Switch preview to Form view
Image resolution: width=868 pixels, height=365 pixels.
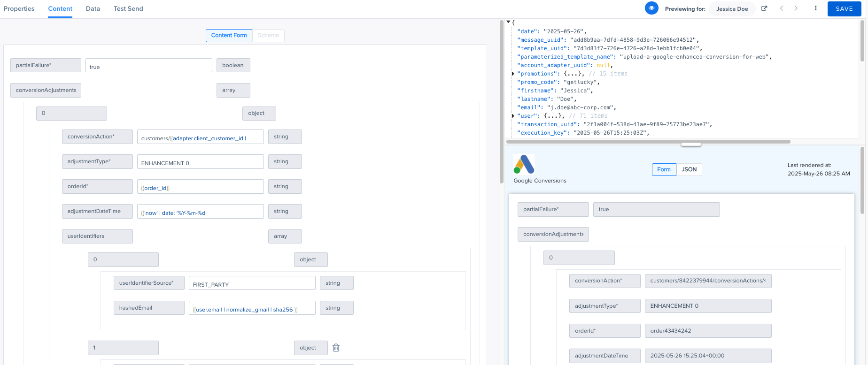[x=664, y=169]
